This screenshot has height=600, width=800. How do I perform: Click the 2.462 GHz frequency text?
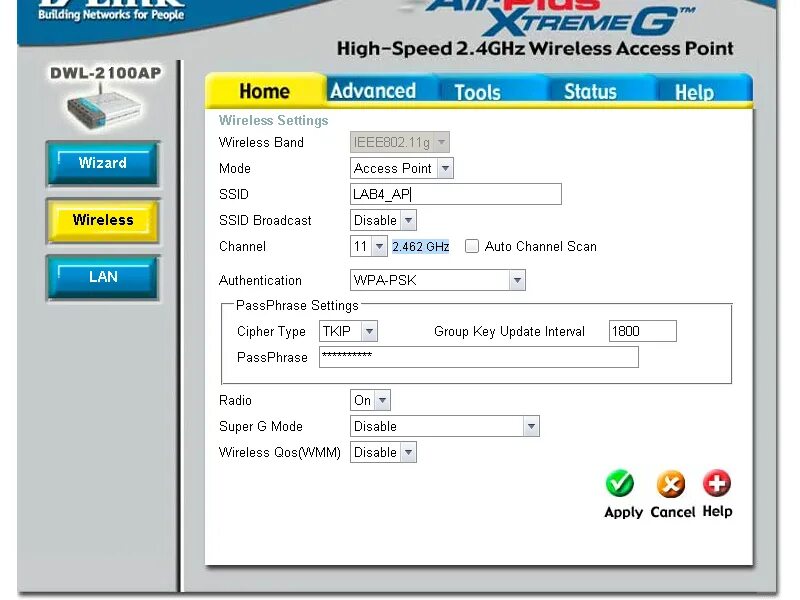(x=420, y=247)
